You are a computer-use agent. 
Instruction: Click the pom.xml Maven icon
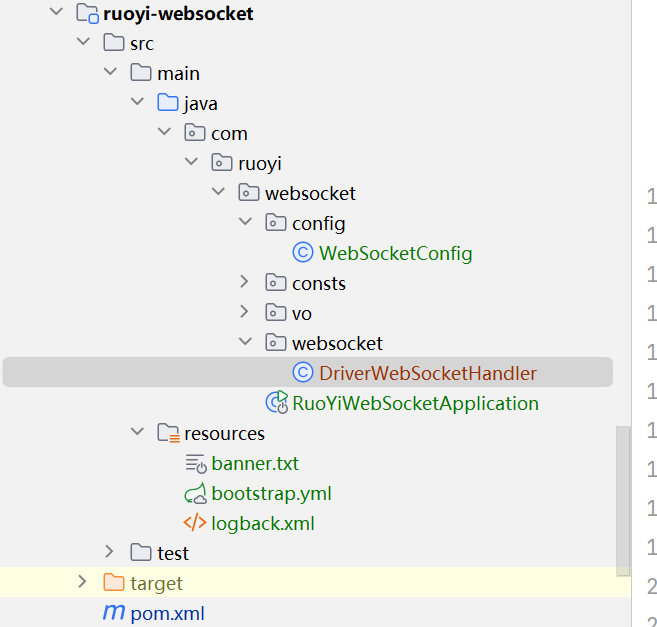click(x=114, y=613)
